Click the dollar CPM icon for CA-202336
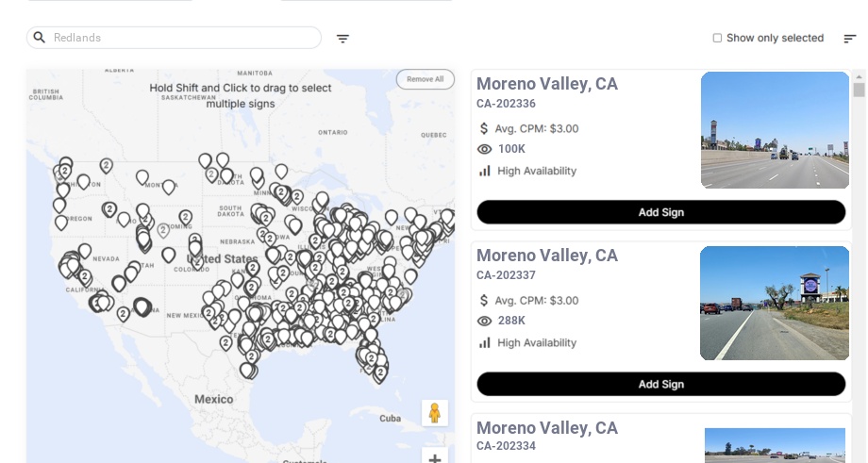The height and width of the screenshot is (463, 868). pyautogui.click(x=484, y=128)
